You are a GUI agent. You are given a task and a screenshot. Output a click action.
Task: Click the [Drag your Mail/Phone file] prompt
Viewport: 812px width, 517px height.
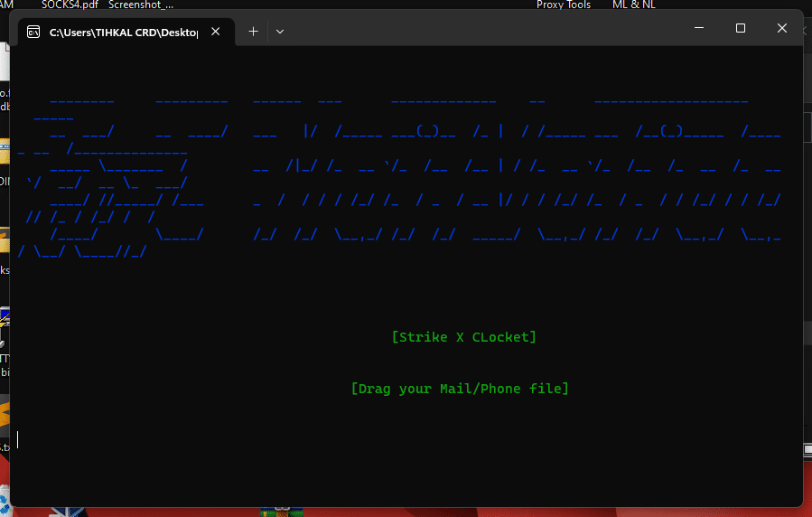(460, 389)
